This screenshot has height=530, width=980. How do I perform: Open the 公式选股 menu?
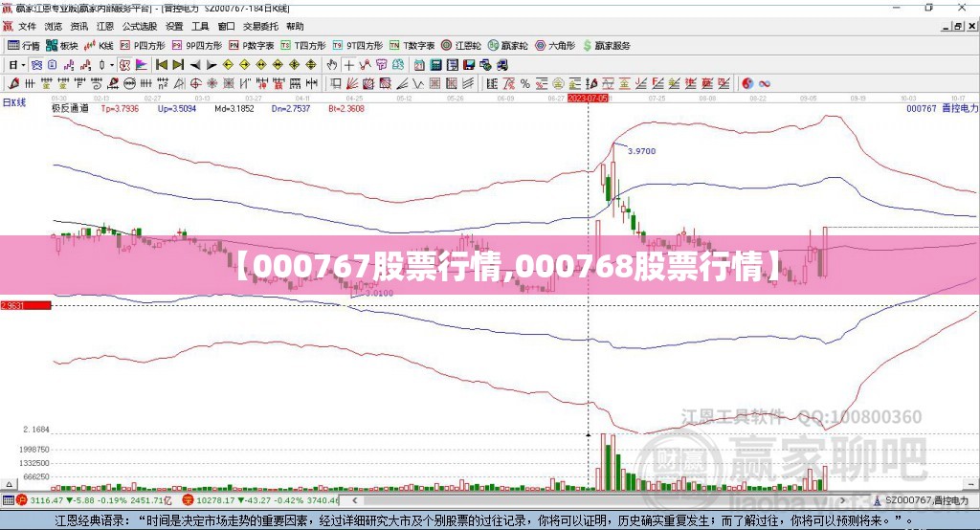tap(140, 26)
